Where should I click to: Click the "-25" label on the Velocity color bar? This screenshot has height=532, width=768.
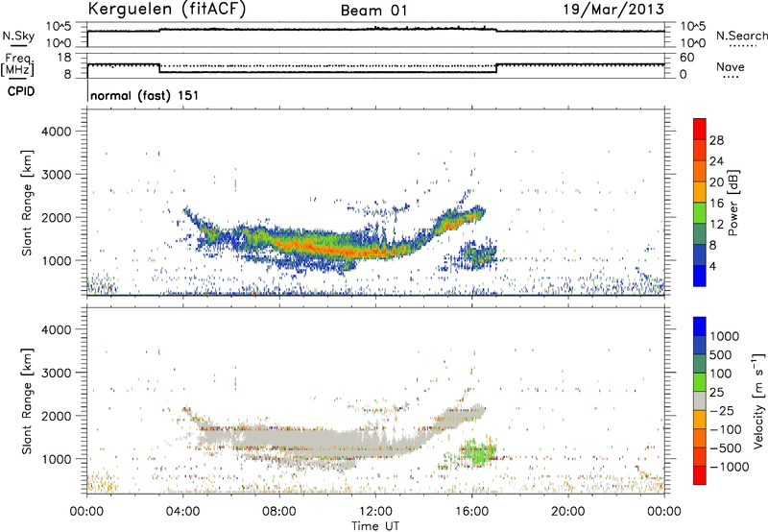click(721, 411)
